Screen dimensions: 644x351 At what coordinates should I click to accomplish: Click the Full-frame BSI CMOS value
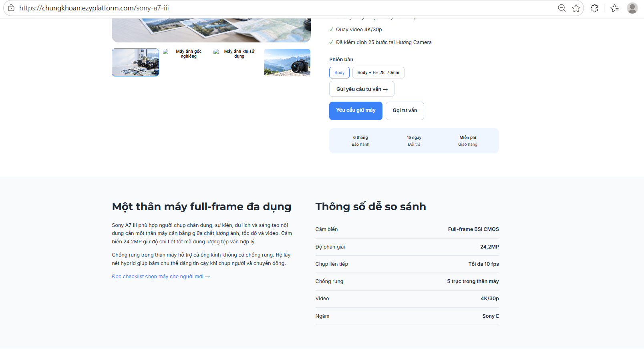(x=473, y=229)
